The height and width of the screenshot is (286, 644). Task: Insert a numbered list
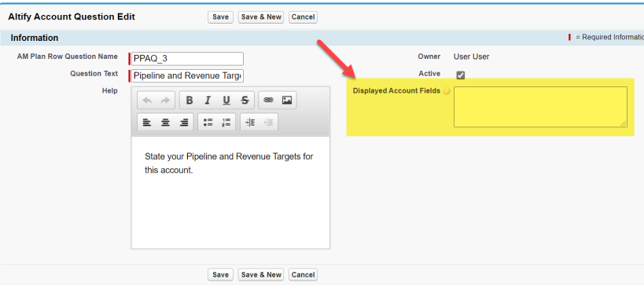click(x=226, y=123)
